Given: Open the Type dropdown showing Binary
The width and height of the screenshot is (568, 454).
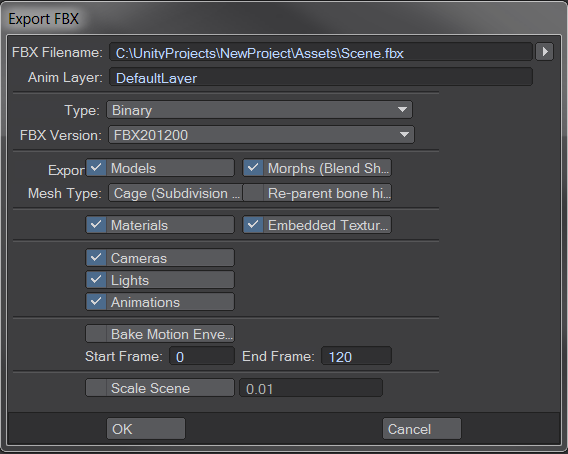Looking at the screenshot, I should 259,110.
